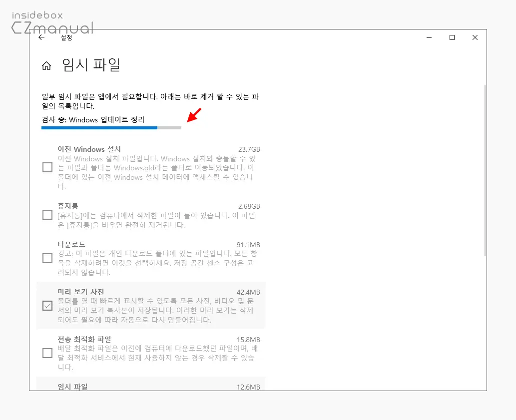Select the 미리 보기 사진 title
This screenshot has height=420, width=516.
click(81, 291)
